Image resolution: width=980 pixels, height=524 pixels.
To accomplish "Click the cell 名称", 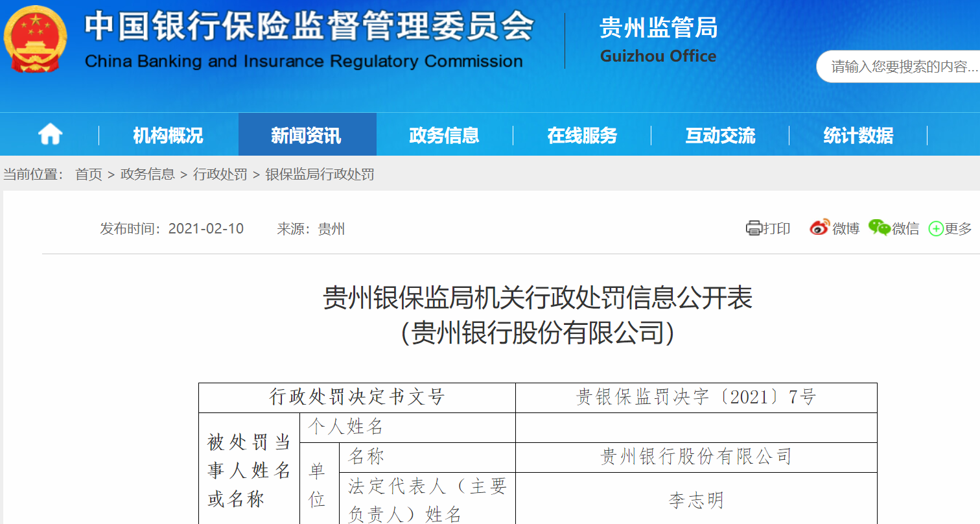I will [427, 457].
